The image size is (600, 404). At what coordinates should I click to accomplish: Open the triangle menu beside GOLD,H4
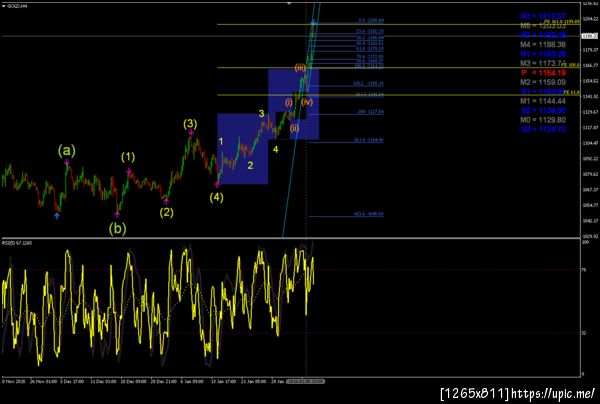coord(4,6)
